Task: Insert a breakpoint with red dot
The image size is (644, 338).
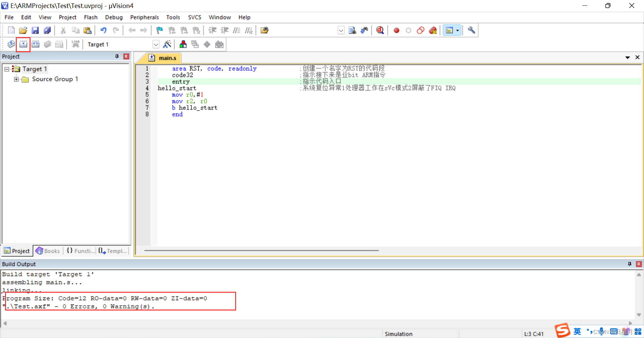Action: [396, 30]
